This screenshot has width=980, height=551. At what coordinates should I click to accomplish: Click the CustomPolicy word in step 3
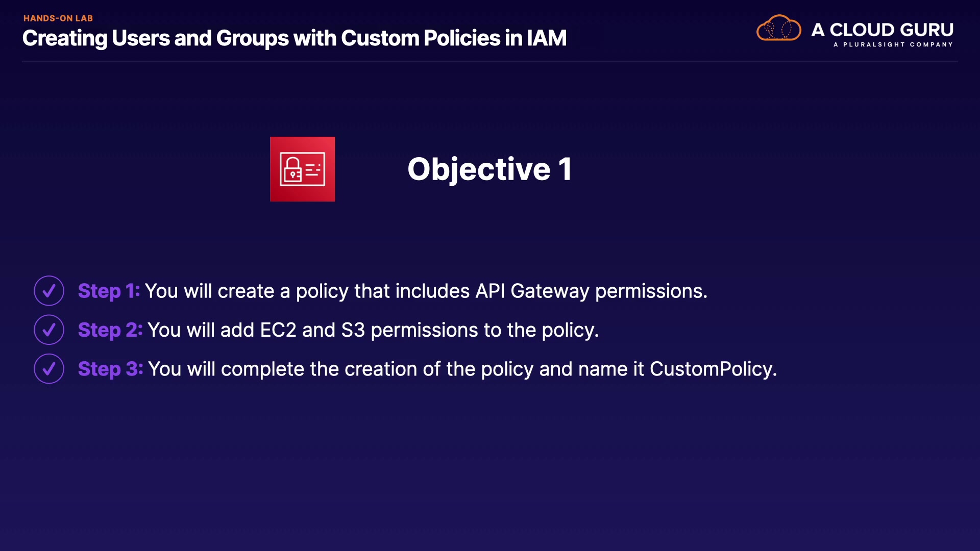tap(713, 369)
